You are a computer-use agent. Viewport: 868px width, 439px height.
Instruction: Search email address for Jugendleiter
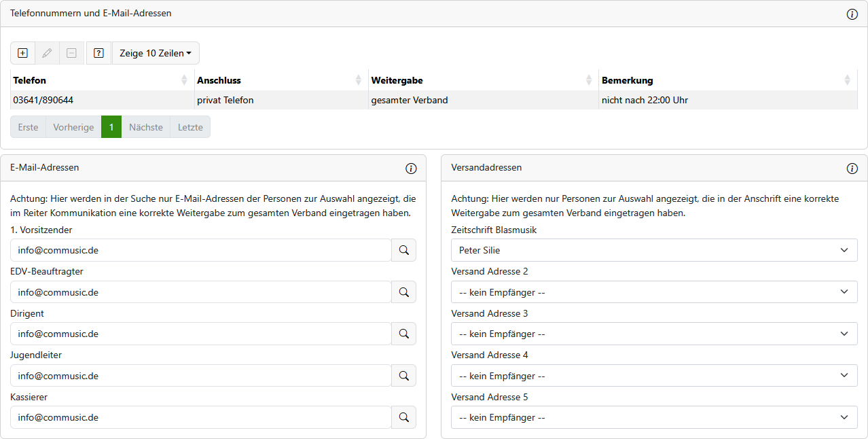(x=403, y=376)
